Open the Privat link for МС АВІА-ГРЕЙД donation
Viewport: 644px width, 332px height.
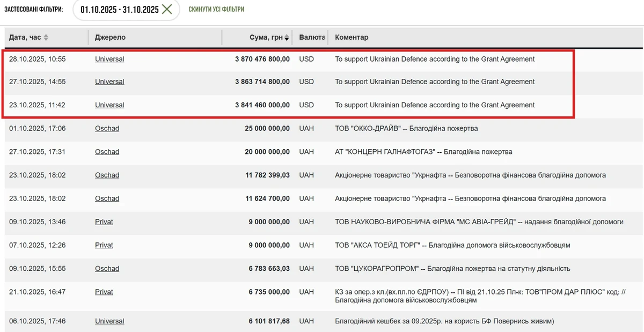click(104, 222)
